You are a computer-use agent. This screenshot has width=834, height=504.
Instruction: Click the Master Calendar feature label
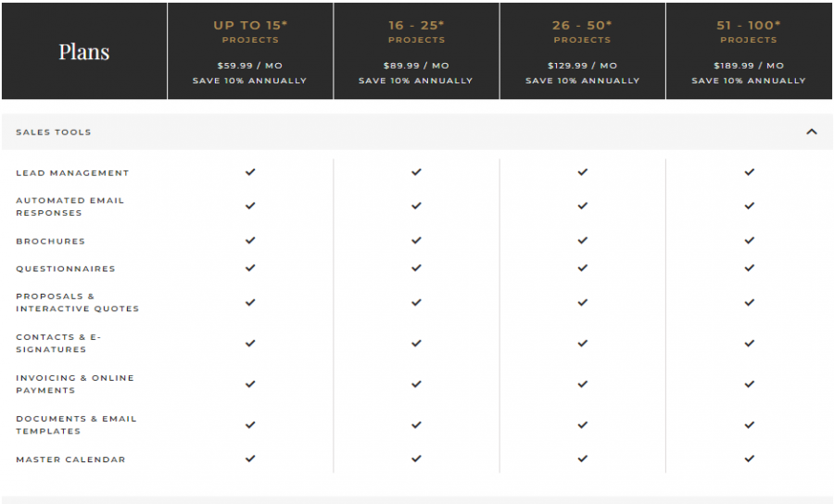[70, 460]
